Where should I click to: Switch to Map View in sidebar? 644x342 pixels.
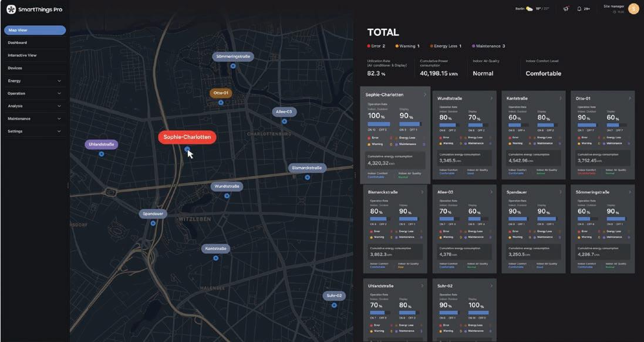coord(35,30)
